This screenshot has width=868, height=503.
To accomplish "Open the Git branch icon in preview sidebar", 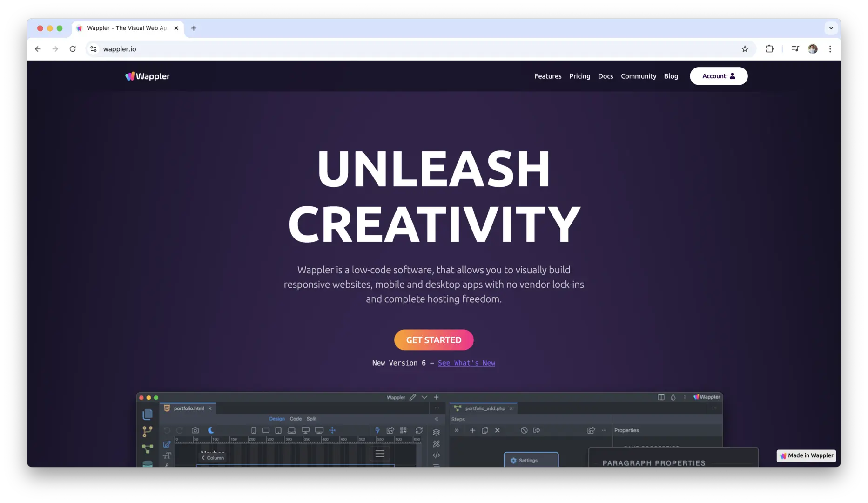I will [148, 431].
